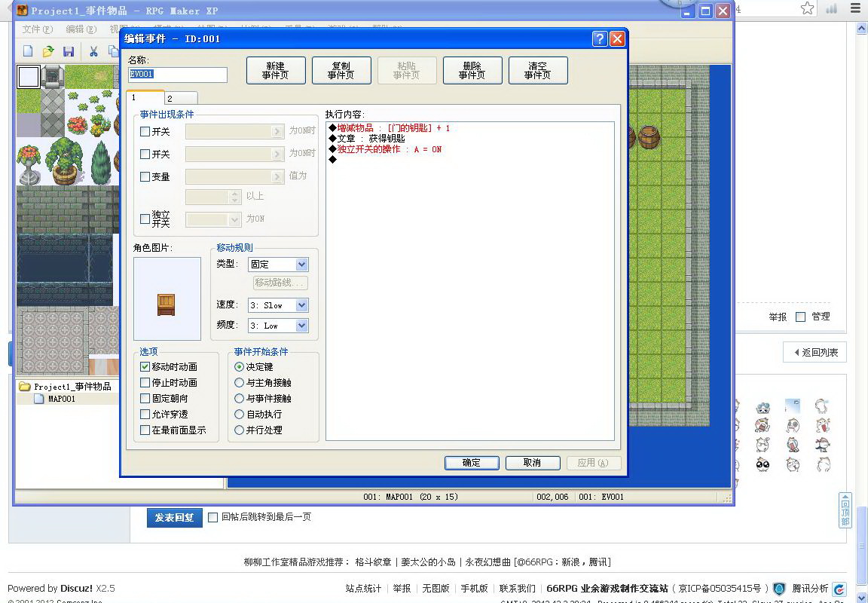Click the Save floppy disk icon
Screen dimensions: 868x603
tap(69, 51)
